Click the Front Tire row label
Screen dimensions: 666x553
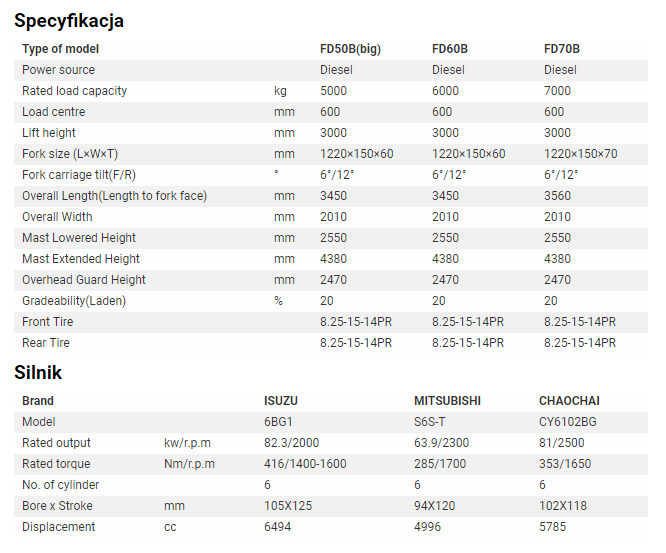tap(48, 322)
